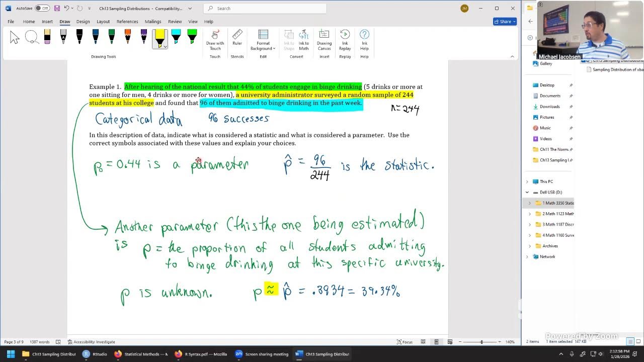The image size is (644, 362).
Task: Switch to the Mailings tab
Action: point(153,22)
